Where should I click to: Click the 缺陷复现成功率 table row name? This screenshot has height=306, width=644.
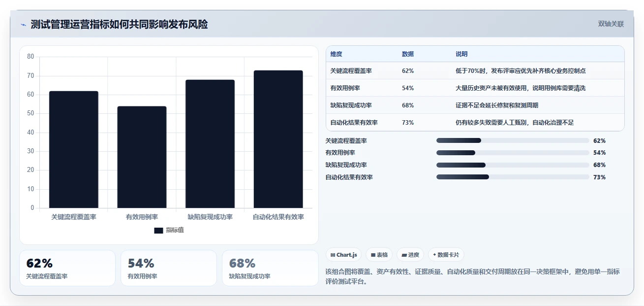coord(351,105)
